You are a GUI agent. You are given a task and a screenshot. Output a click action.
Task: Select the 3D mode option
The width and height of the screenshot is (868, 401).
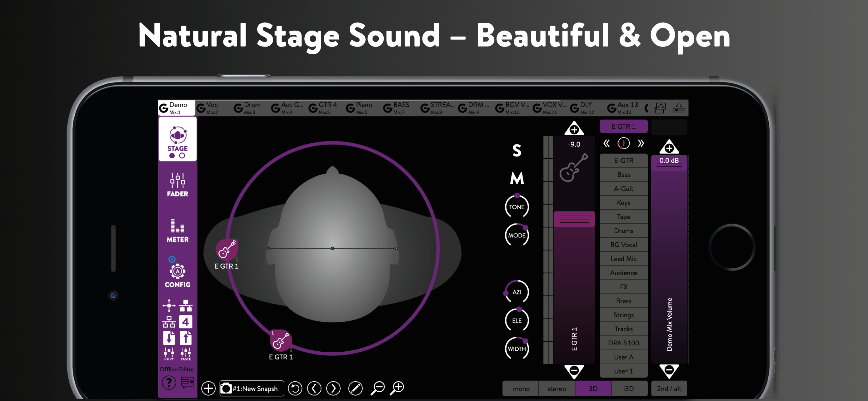[593, 389]
